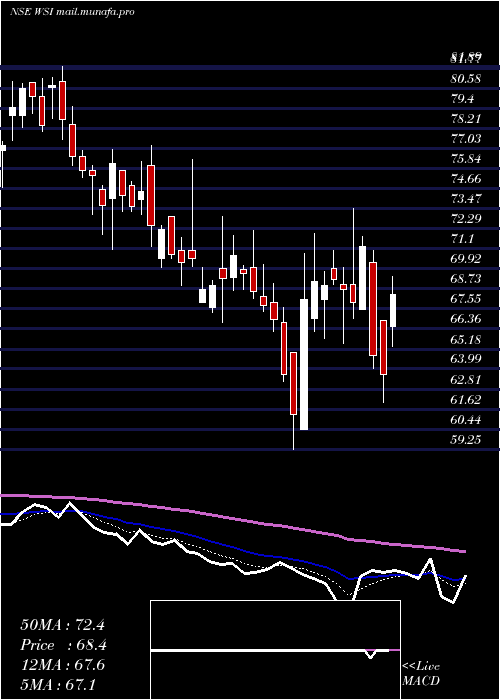Viewport: 500px width, 700px height.
Task: Click the last white candlestick on the right
Action: 393,310
